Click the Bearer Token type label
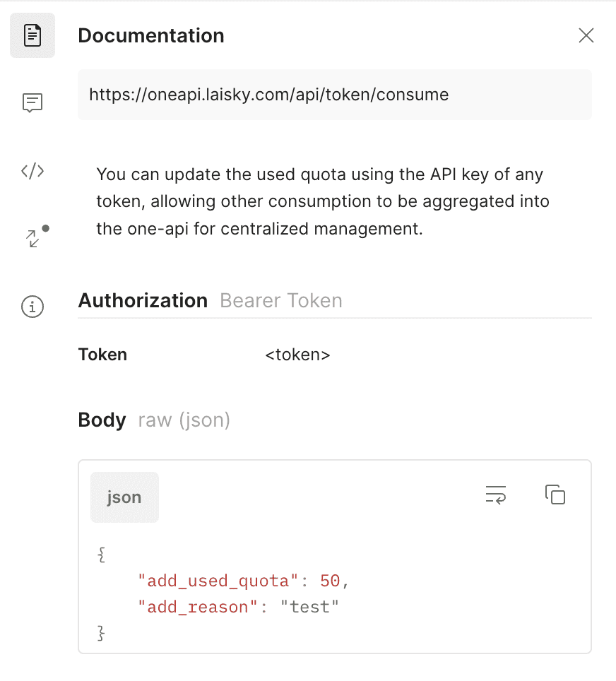The height and width of the screenshot is (681, 616). [281, 300]
